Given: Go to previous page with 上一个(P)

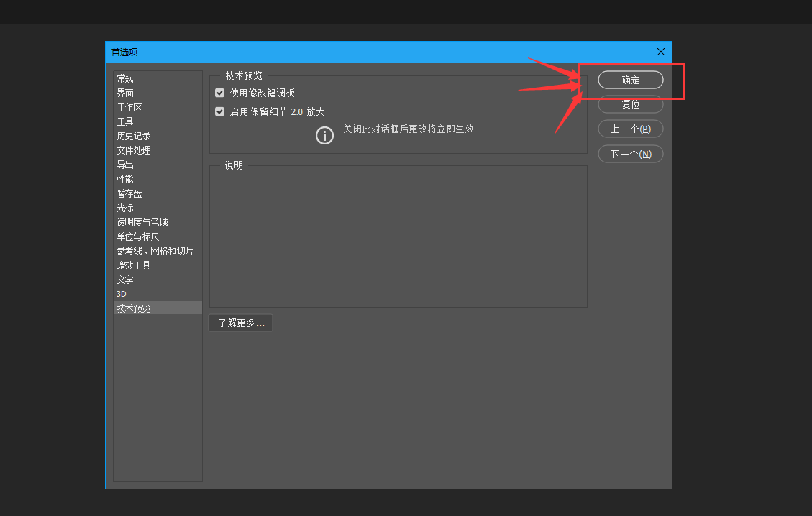Looking at the screenshot, I should pyautogui.click(x=630, y=129).
